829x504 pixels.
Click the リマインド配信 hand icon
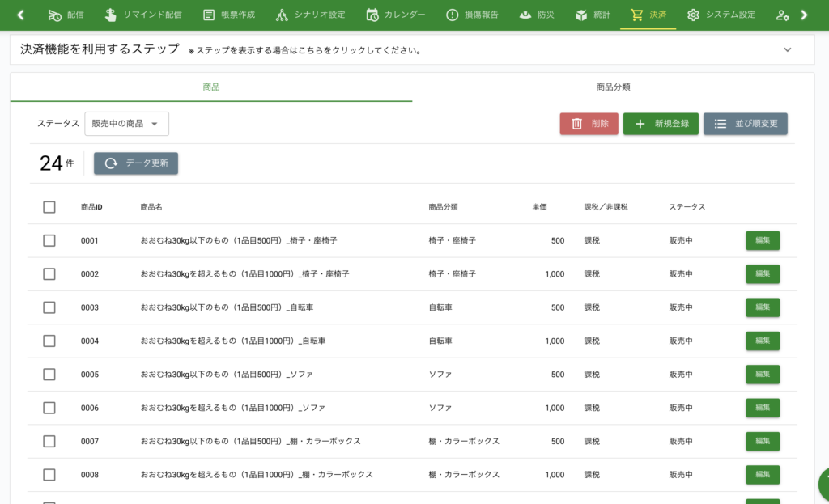110,15
